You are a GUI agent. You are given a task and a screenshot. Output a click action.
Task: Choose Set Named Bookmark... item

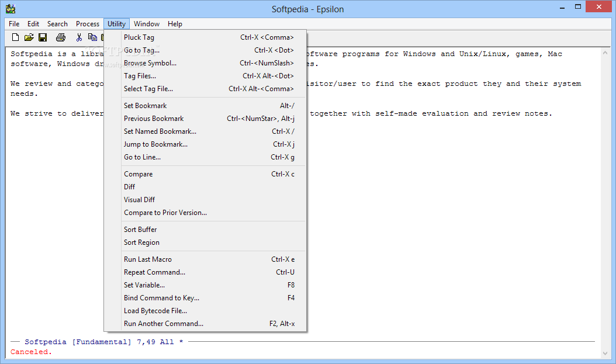[205, 131]
